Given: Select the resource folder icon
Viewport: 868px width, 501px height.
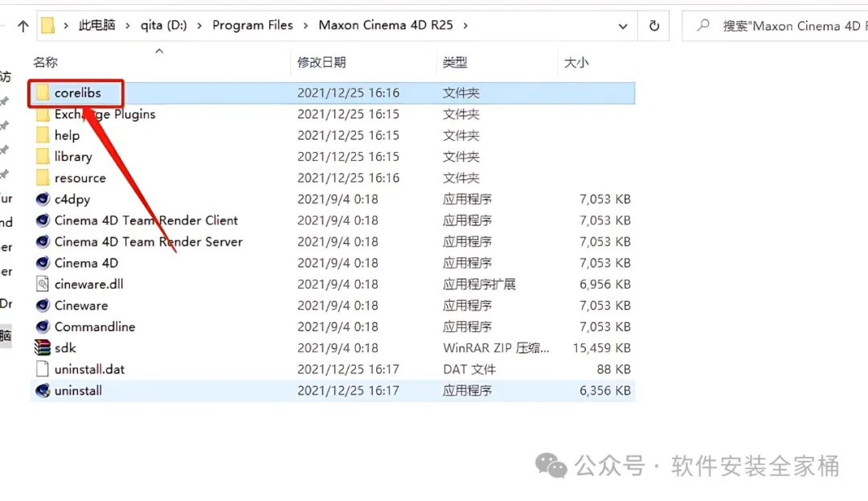Looking at the screenshot, I should tap(43, 178).
